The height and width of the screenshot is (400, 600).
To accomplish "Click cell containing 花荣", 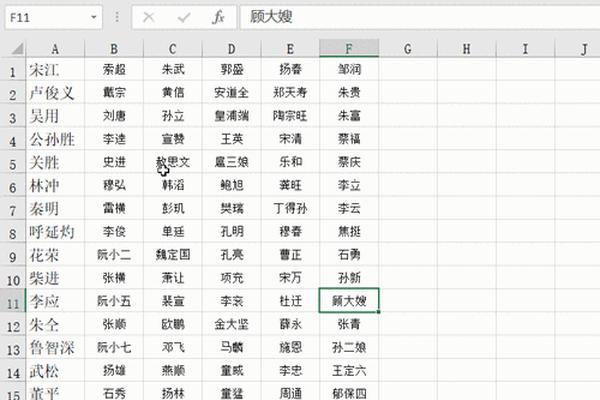I will click(55, 255).
